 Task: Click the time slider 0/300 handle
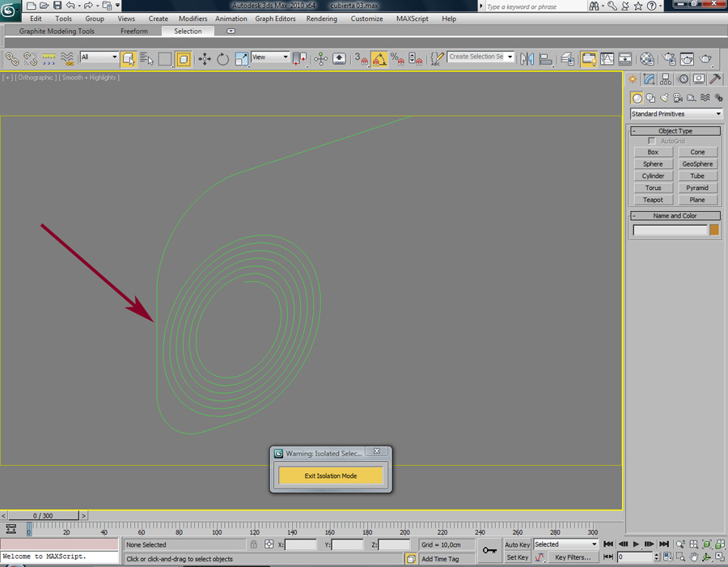click(43, 515)
